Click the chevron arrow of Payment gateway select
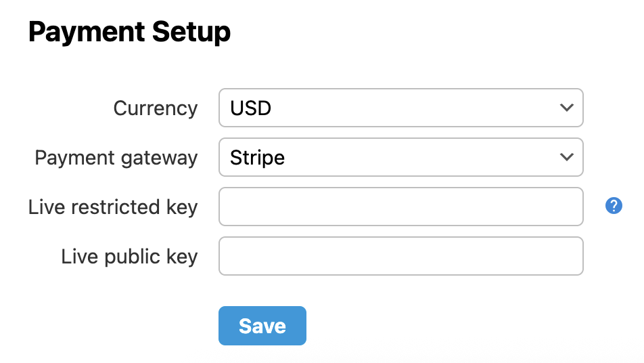Viewport: 644px width, 363px height. (x=567, y=157)
